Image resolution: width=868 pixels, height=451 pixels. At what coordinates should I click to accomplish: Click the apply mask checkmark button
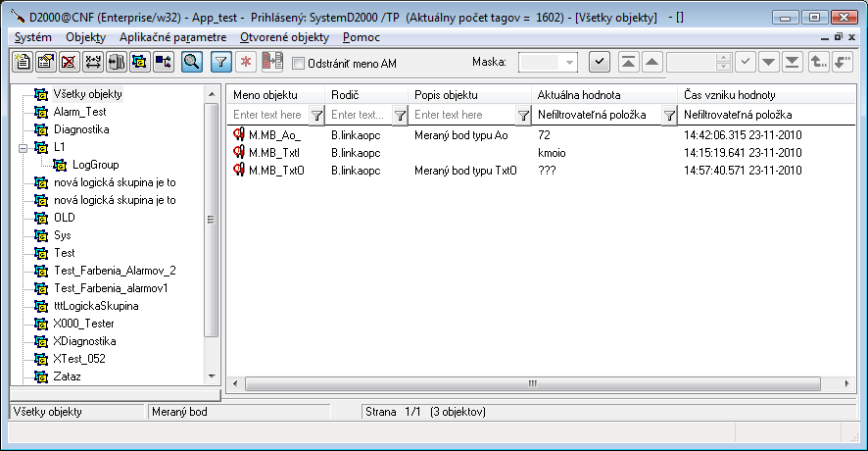click(x=601, y=62)
